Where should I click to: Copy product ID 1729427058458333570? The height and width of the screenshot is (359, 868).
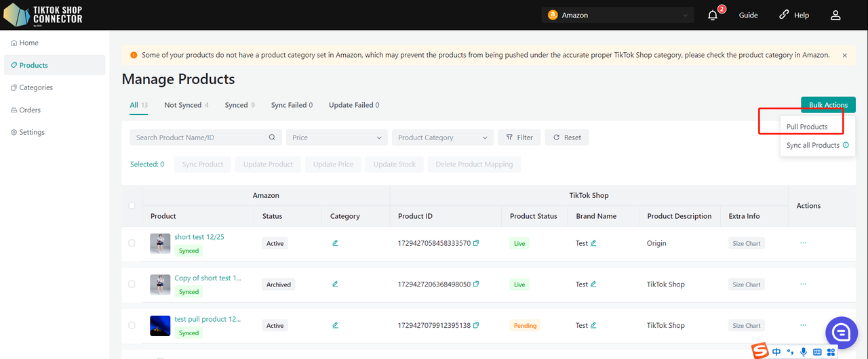476,243
